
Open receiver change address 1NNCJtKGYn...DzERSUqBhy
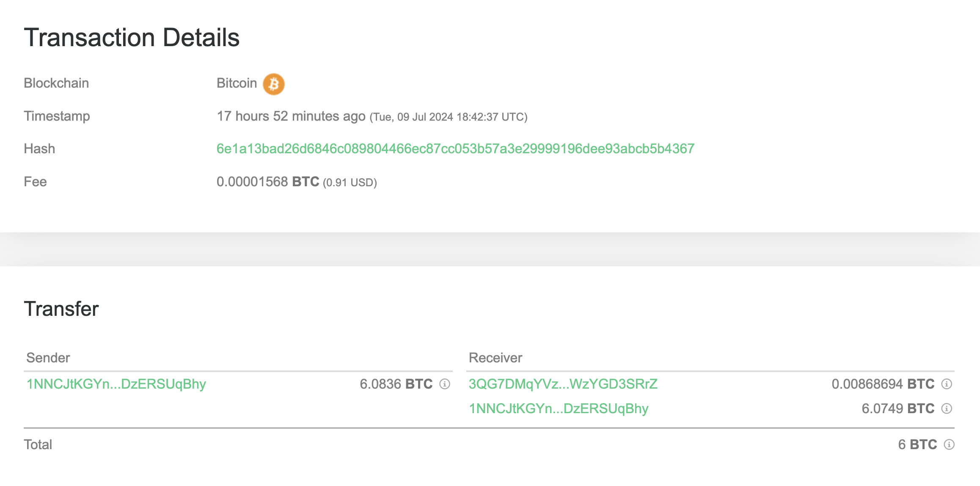(x=559, y=409)
